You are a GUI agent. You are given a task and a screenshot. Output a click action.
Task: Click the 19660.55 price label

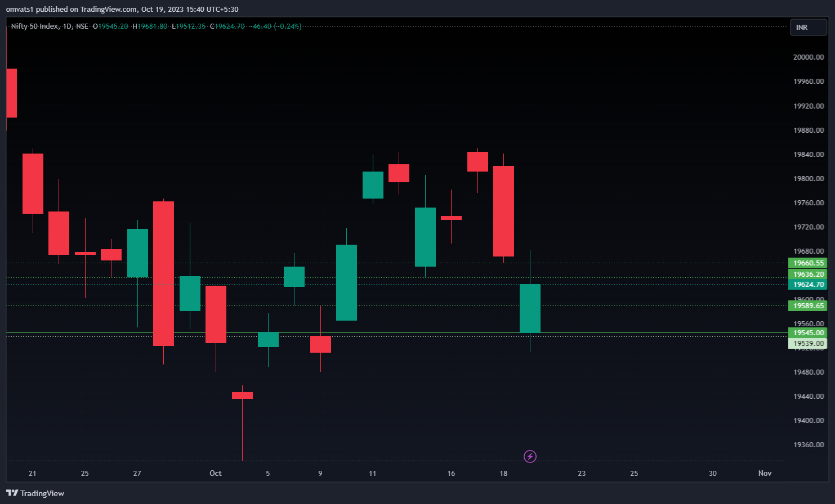[x=808, y=263]
